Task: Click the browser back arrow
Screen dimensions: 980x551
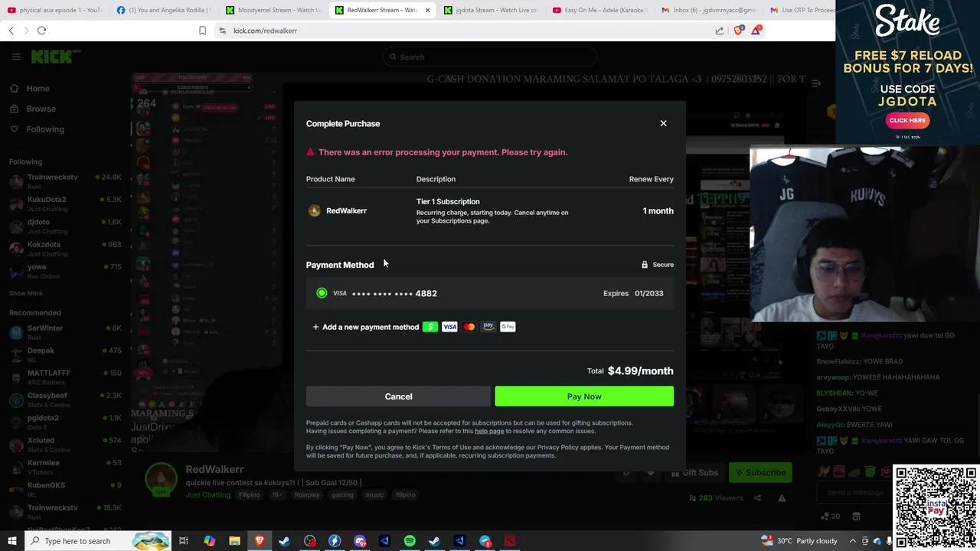Action: coord(11,31)
